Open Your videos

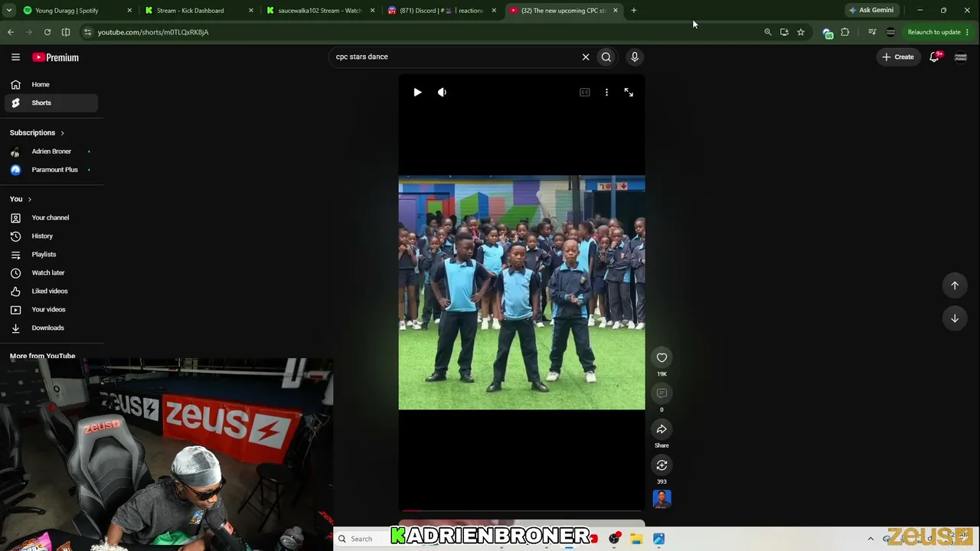point(51,309)
